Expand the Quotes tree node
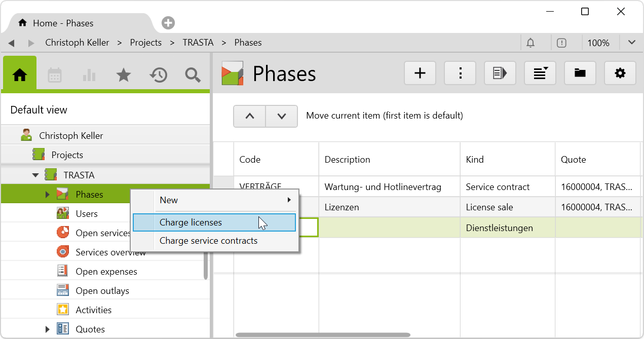The width and height of the screenshot is (644, 339). tap(48, 329)
